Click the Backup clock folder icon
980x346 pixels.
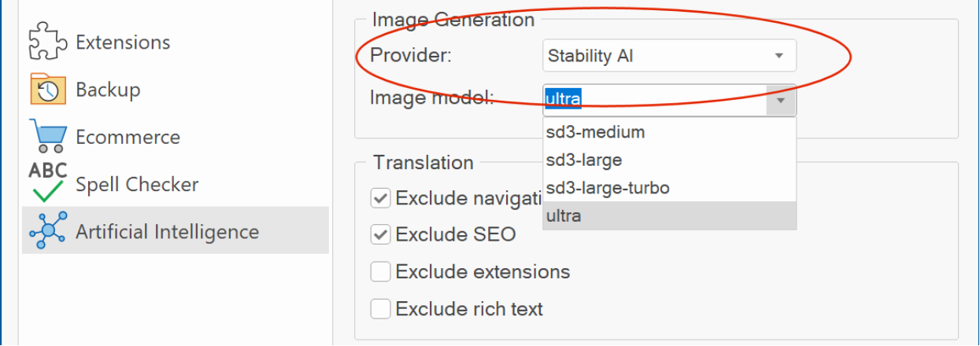(48, 90)
